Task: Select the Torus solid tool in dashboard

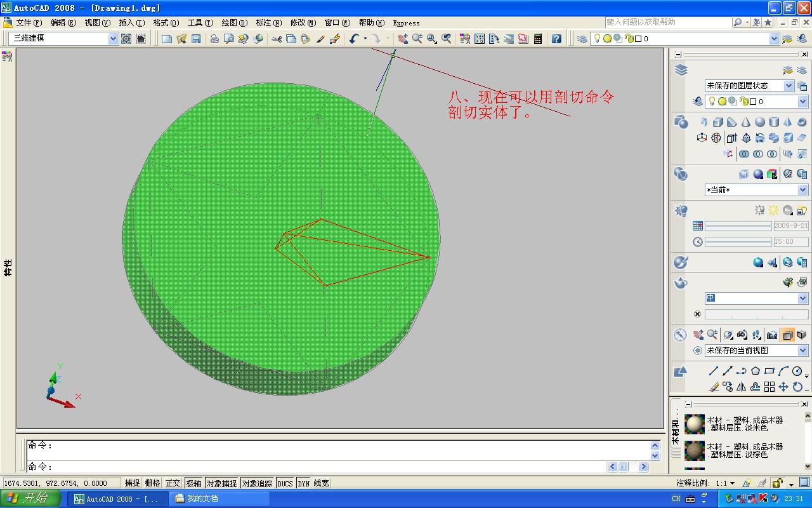Action: tap(801, 122)
